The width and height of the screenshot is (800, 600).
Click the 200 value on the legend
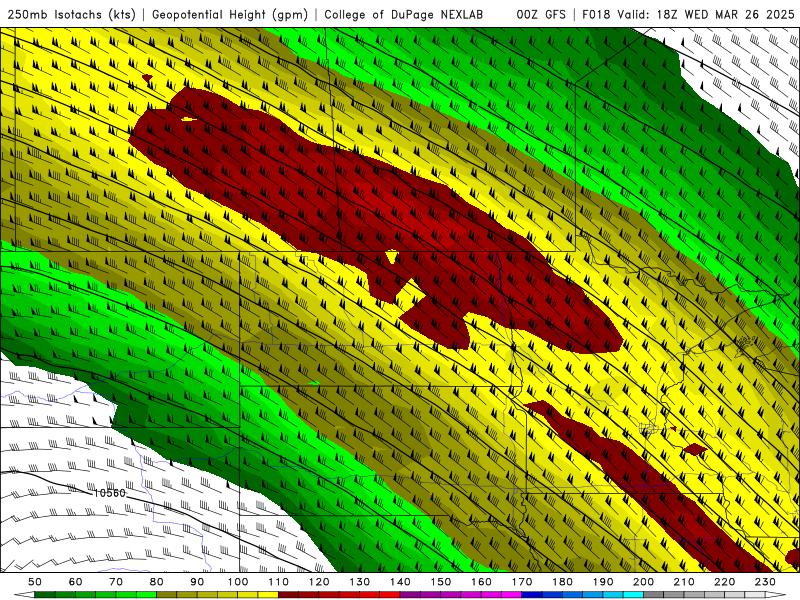(643, 582)
